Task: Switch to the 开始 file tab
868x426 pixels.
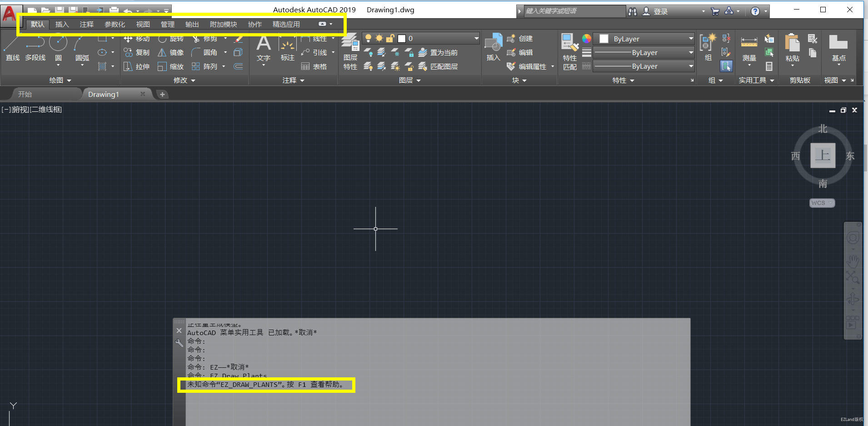Action: click(25, 94)
